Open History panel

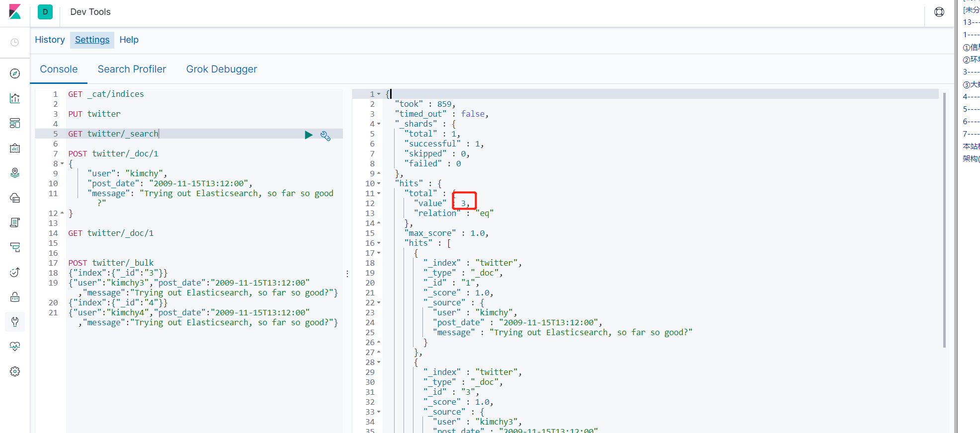[50, 40]
